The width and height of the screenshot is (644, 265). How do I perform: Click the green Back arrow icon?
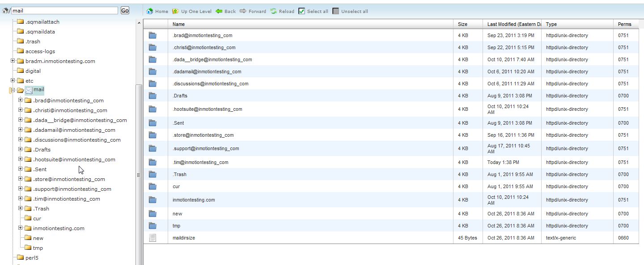point(219,11)
